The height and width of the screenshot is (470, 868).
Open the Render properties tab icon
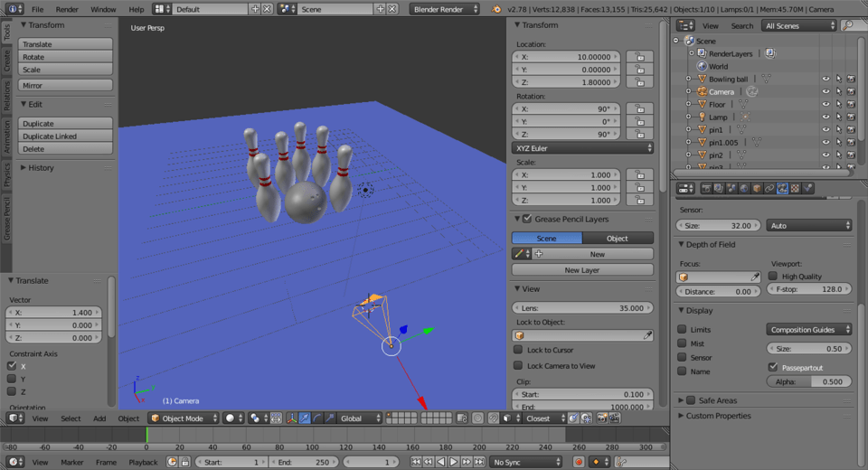pyautogui.click(x=706, y=189)
